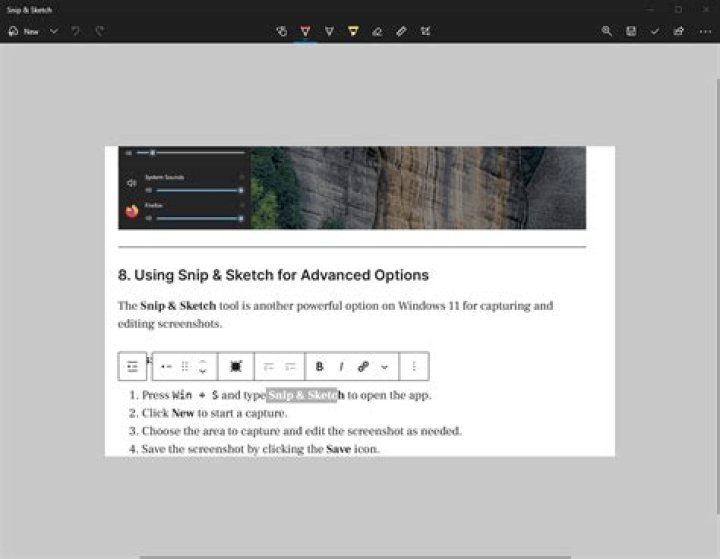Save the snip with the Save icon
This screenshot has height=559, width=720.
tap(631, 31)
